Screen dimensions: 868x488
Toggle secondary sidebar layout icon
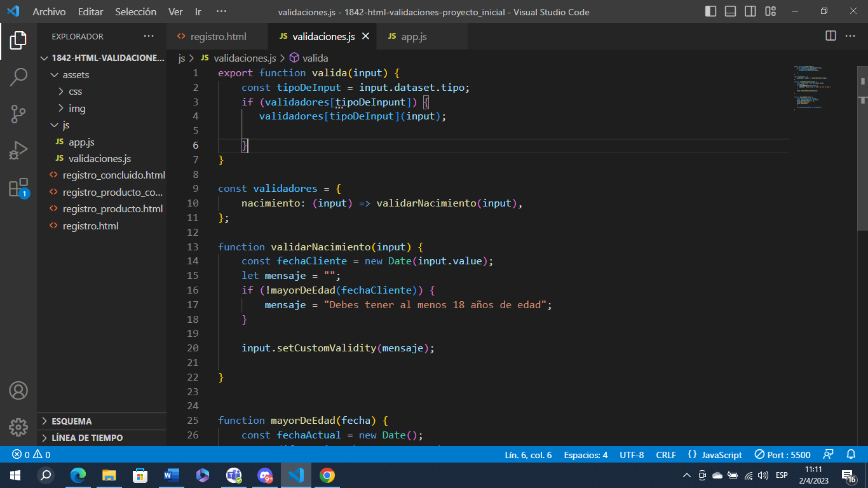tap(750, 11)
